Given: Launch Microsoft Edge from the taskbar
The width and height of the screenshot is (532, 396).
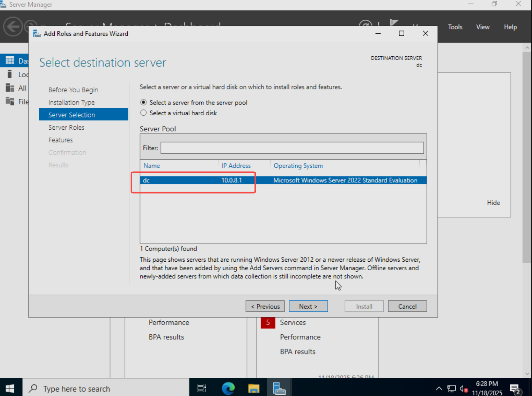Looking at the screenshot, I should pyautogui.click(x=228, y=388).
